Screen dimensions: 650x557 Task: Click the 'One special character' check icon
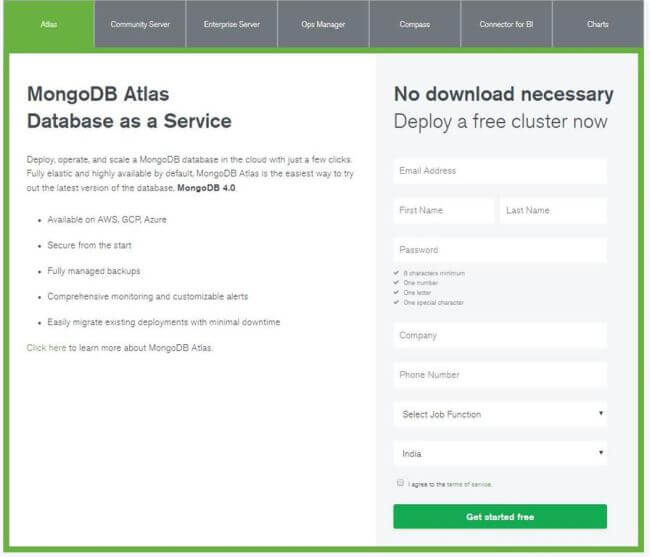396,302
